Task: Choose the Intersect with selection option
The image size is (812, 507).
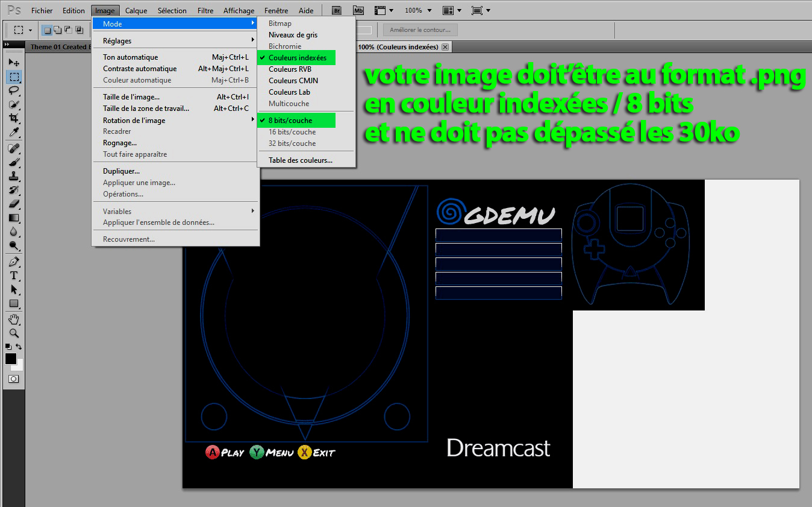Action: click(78, 30)
